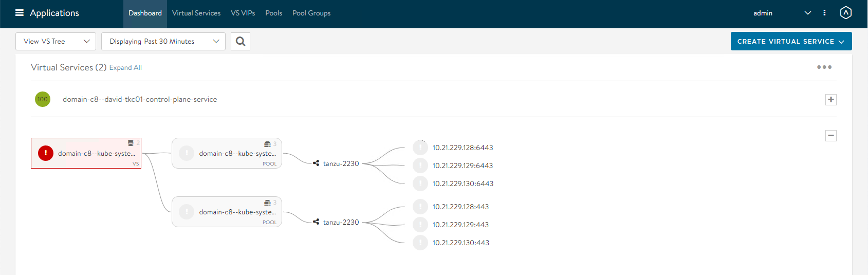Switch to the Pool Groups tab
Screen dimensions: 868x275
[x=311, y=13]
